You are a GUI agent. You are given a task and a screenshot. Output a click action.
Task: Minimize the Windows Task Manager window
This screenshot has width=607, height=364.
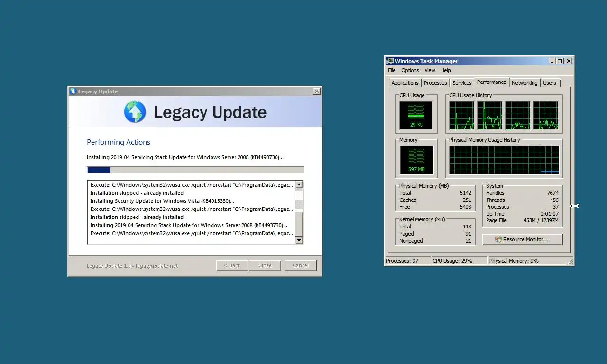coord(552,61)
